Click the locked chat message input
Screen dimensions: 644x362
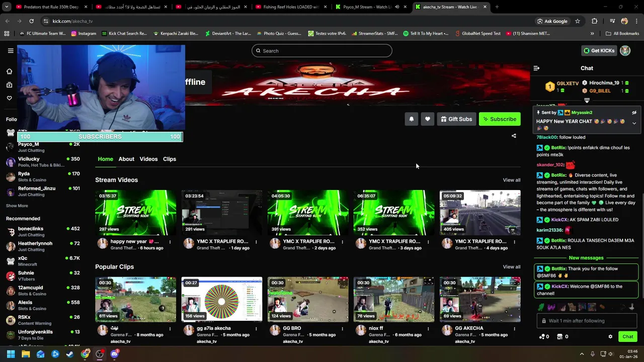(x=586, y=321)
